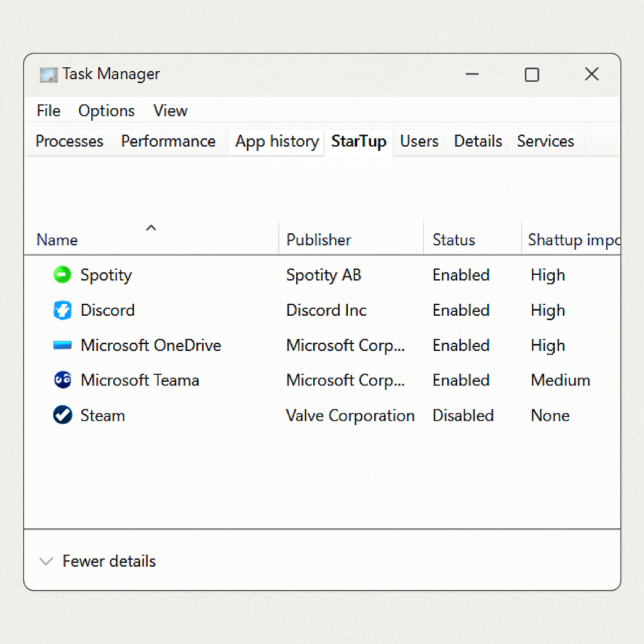Click the Microsoft OneDrive blue icon
The height and width of the screenshot is (644, 644).
pyautogui.click(x=62, y=345)
